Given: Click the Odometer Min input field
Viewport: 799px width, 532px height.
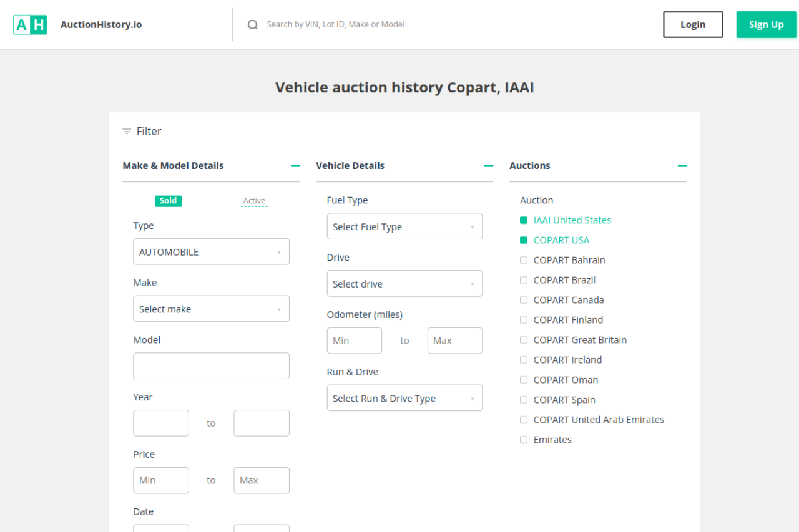Looking at the screenshot, I should pos(354,341).
